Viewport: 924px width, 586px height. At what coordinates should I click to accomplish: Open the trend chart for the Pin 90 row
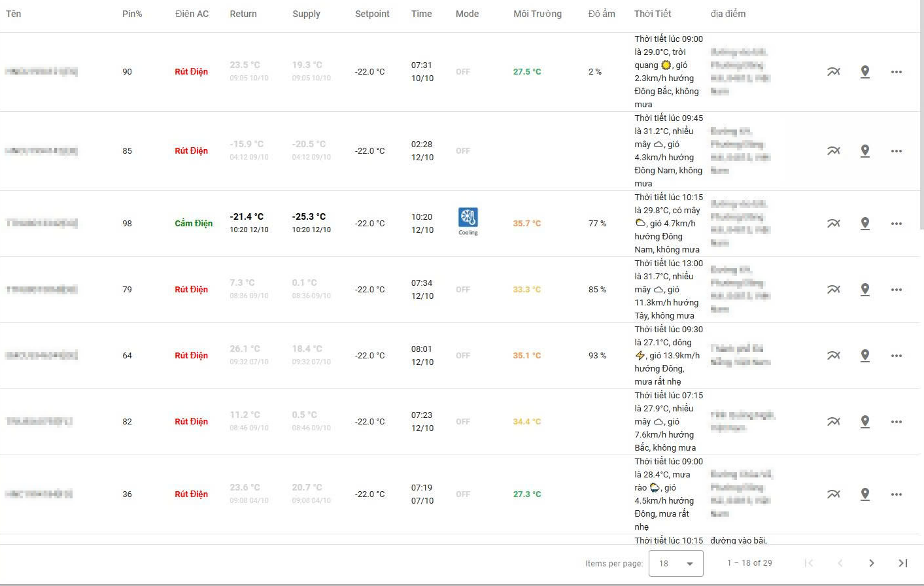(833, 72)
